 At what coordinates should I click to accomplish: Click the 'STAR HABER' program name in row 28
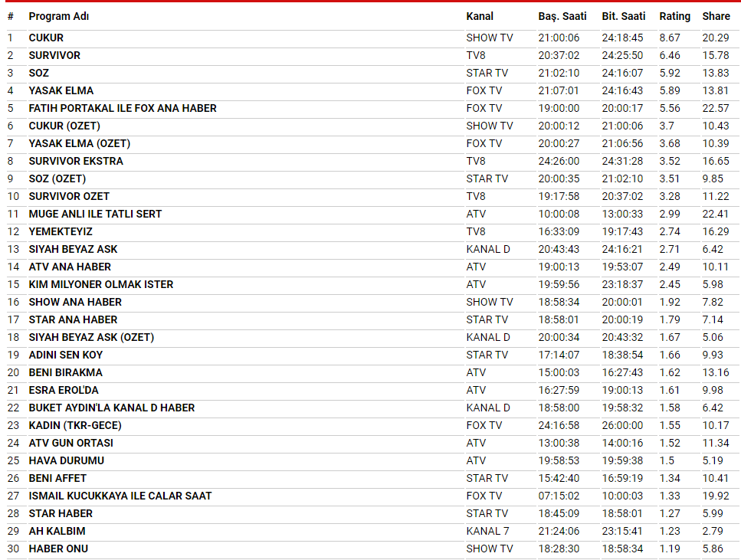click(61, 514)
